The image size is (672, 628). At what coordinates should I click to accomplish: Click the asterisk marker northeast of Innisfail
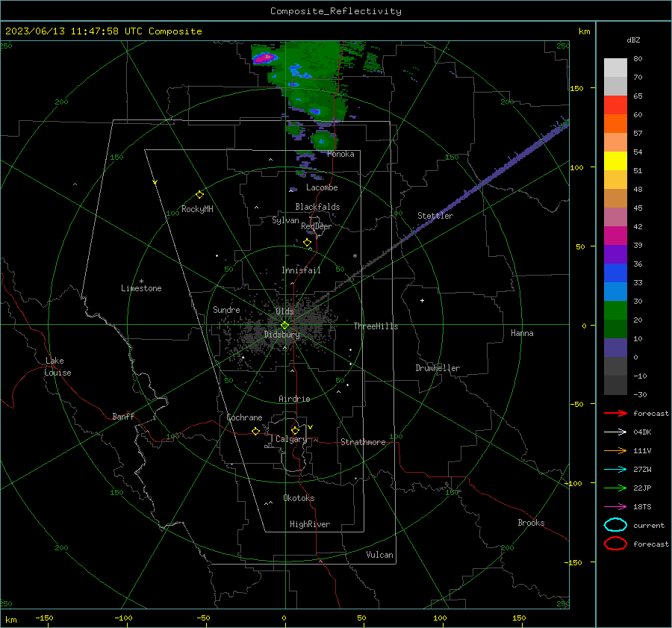[x=355, y=256]
